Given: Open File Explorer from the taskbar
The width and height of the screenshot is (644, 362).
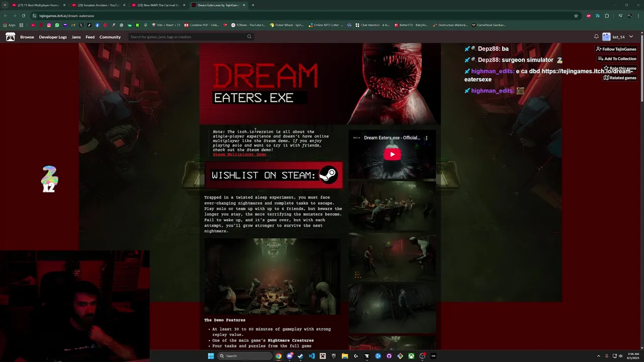Looking at the screenshot, I should 345,356.
